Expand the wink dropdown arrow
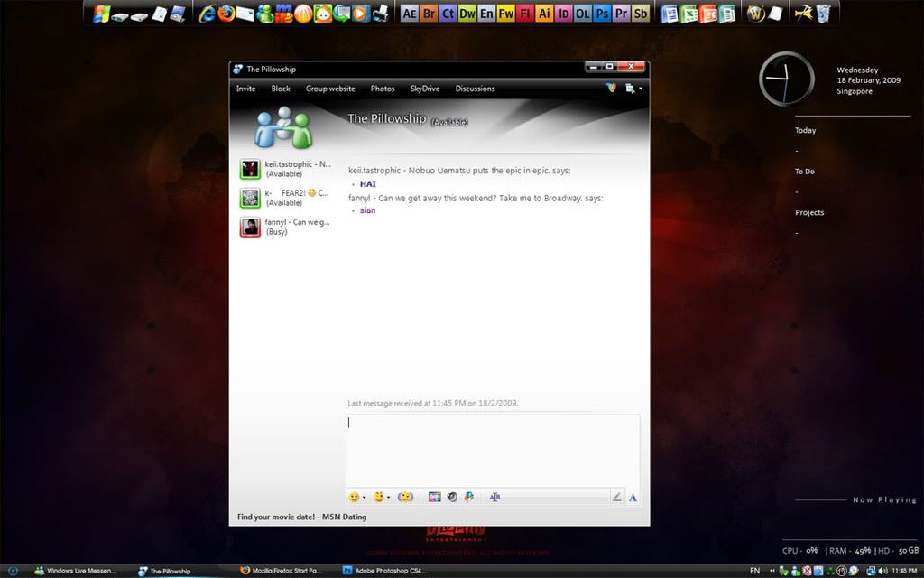 (388, 498)
